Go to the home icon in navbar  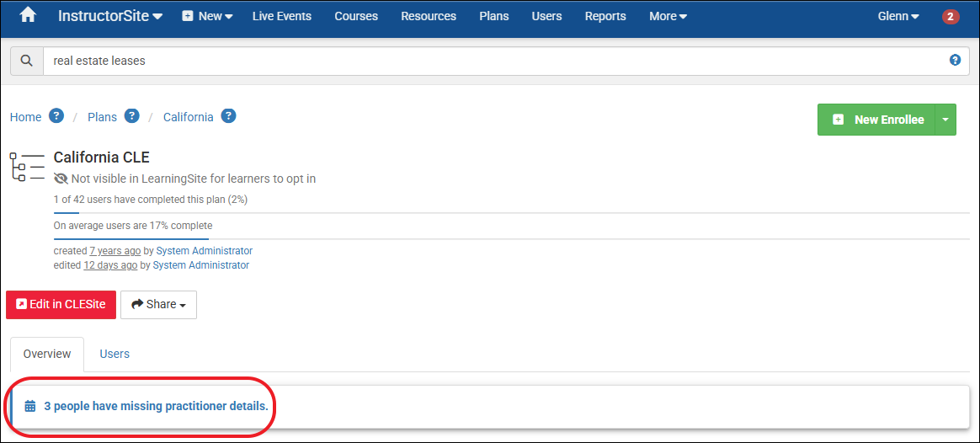pos(28,16)
